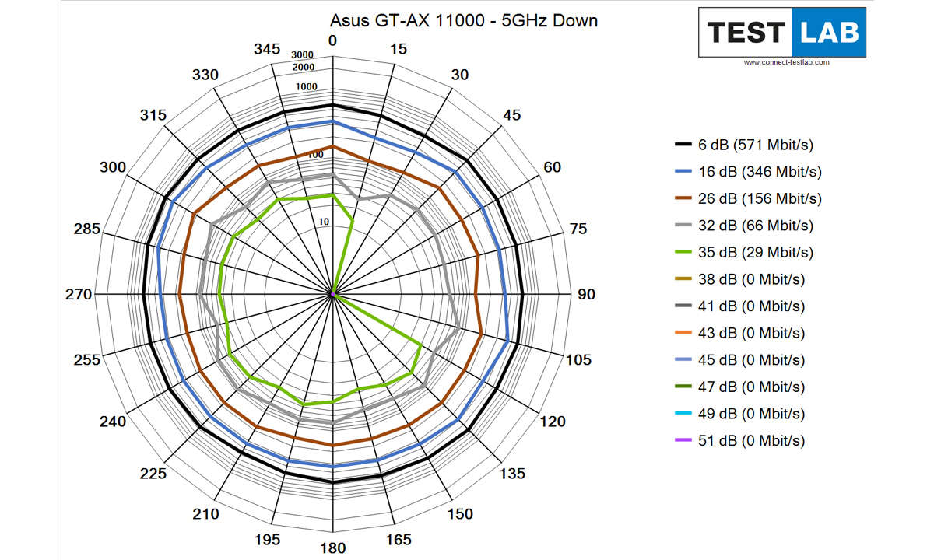Click the 285 degree angle label

click(87, 229)
